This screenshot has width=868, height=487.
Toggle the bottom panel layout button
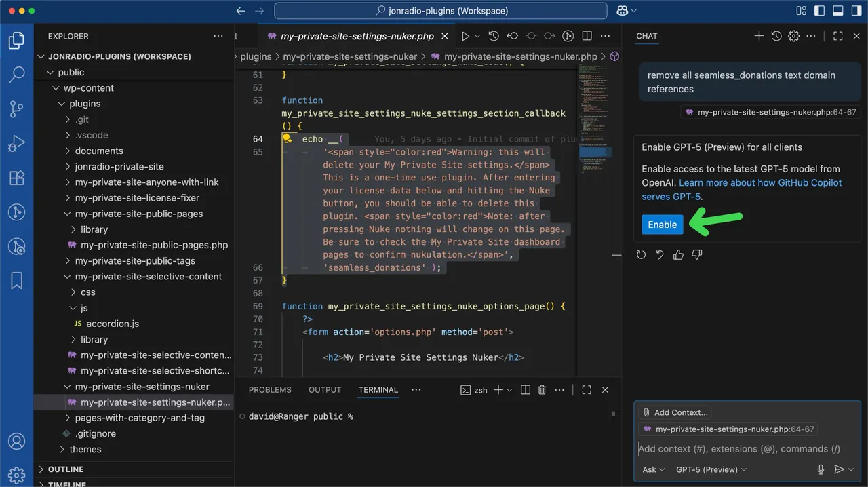[x=837, y=11]
